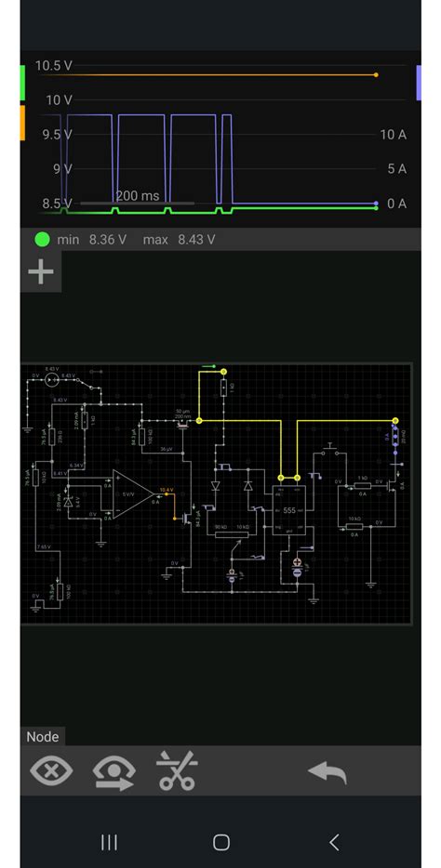Select the 555 timer chip
This screenshot has width=441, height=868.
click(x=288, y=510)
